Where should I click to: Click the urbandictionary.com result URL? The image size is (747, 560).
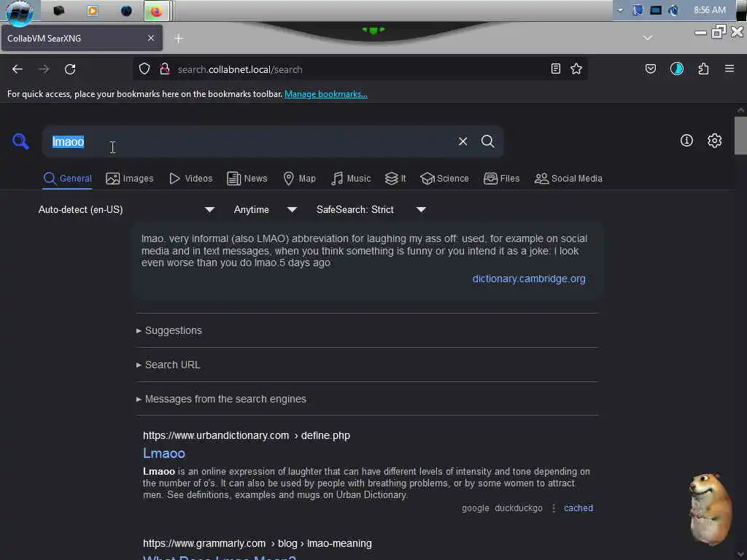pyautogui.click(x=247, y=435)
